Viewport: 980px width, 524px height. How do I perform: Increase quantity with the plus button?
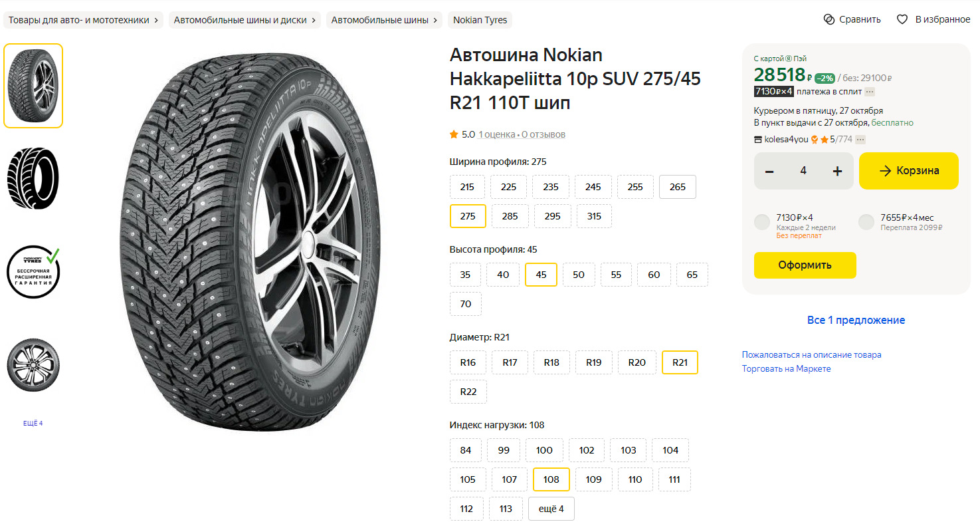coord(837,171)
